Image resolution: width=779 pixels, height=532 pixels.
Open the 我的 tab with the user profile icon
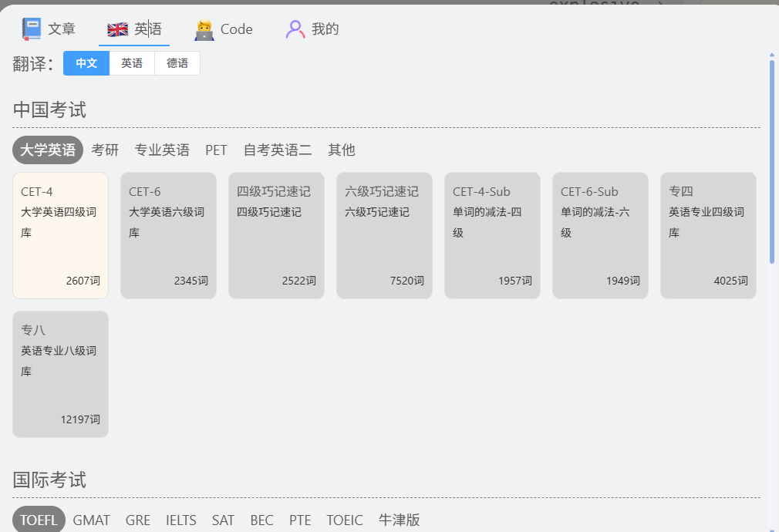[312, 29]
